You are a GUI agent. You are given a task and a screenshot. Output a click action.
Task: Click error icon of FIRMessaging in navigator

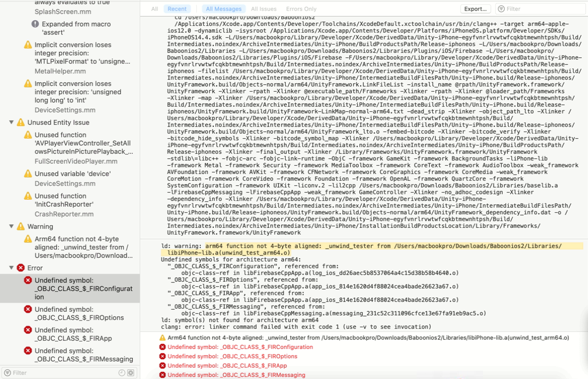click(x=28, y=351)
